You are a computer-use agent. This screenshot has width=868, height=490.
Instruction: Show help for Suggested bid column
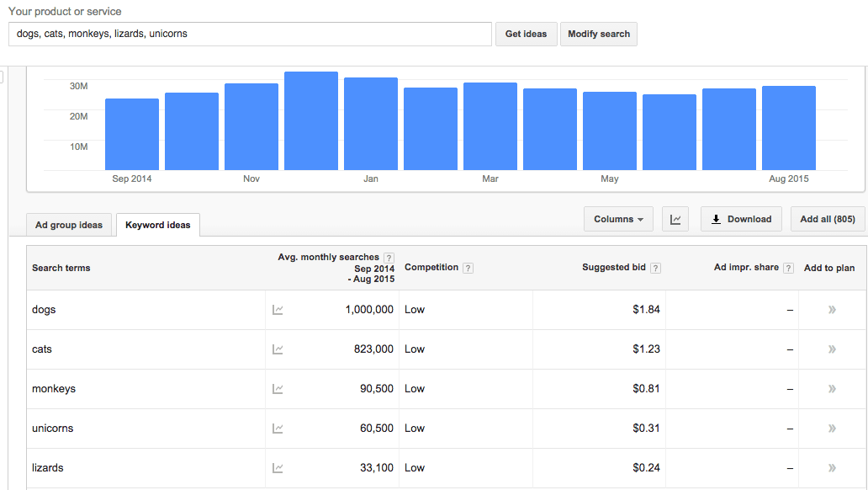[x=655, y=268]
